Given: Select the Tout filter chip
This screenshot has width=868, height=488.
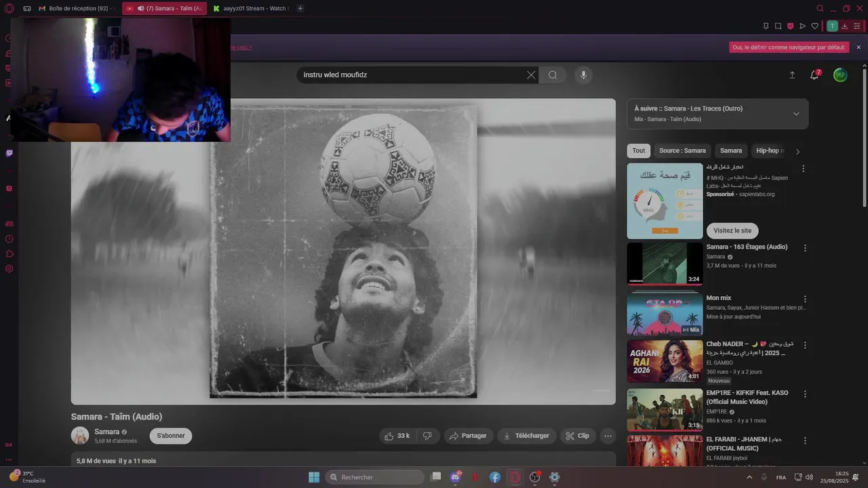Looking at the screenshot, I should (639, 150).
